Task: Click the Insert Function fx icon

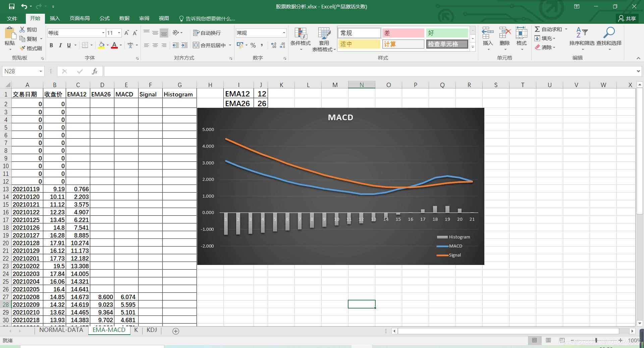Action: (x=95, y=71)
